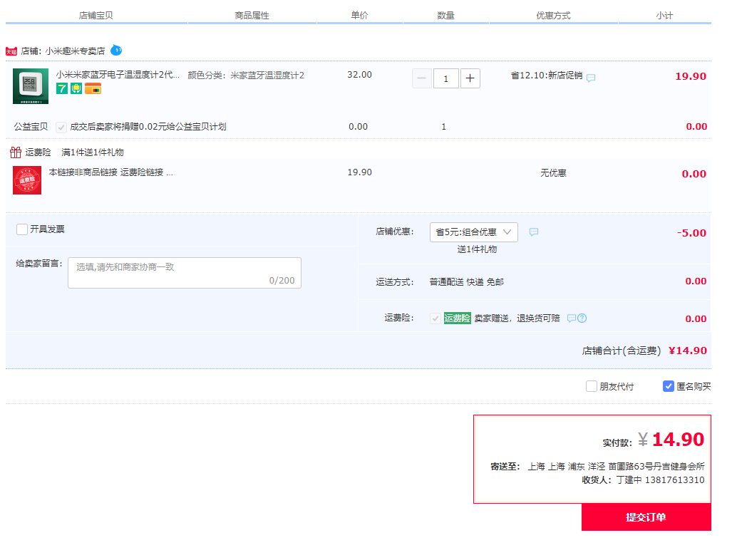Click the 满1件送1件礼物 promotion text

pyautogui.click(x=93, y=152)
